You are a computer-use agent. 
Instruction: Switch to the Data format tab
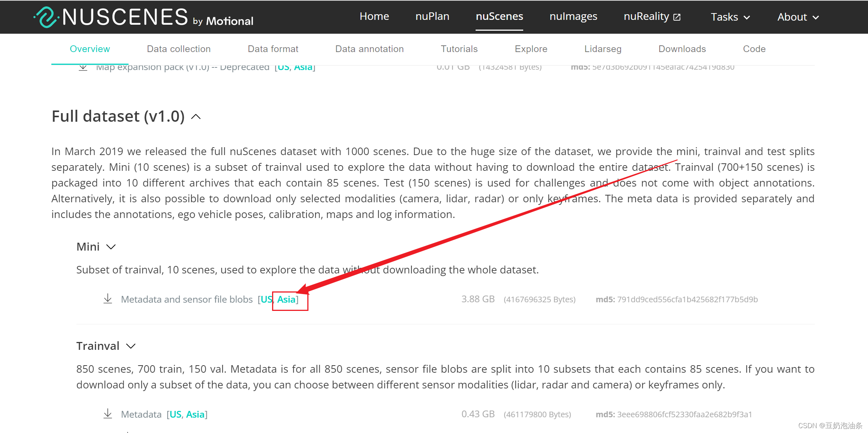point(273,49)
